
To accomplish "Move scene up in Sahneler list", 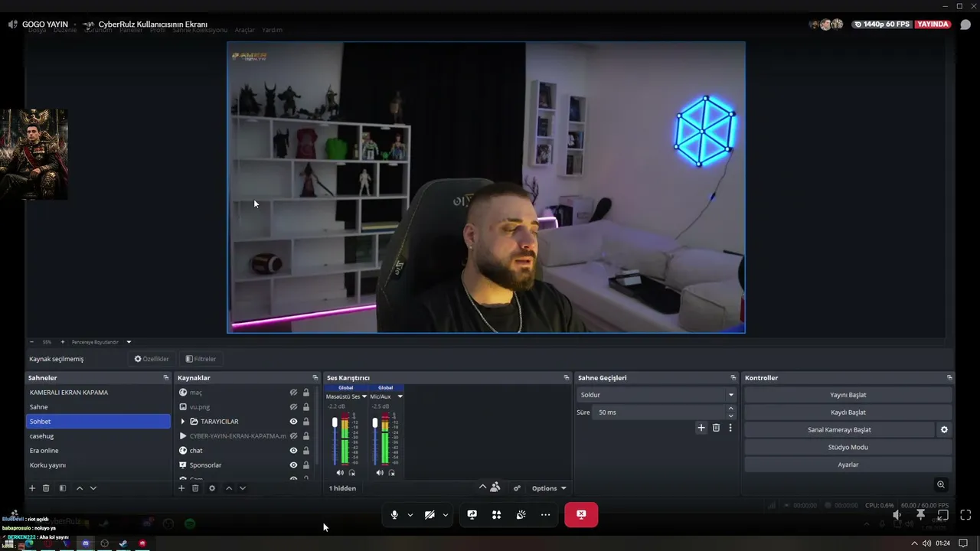I will (x=80, y=488).
